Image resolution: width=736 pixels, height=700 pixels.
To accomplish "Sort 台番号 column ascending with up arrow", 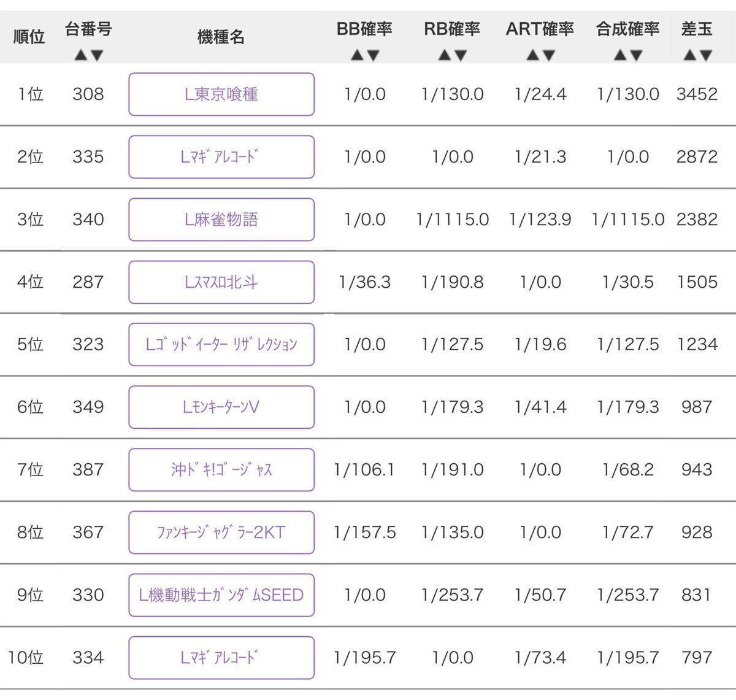I will click(x=82, y=55).
